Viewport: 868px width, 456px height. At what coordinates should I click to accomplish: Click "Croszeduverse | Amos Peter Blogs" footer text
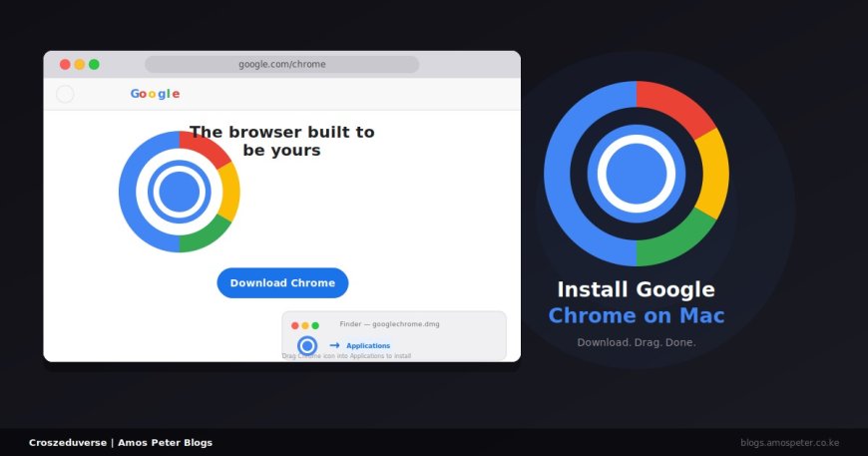(x=121, y=443)
